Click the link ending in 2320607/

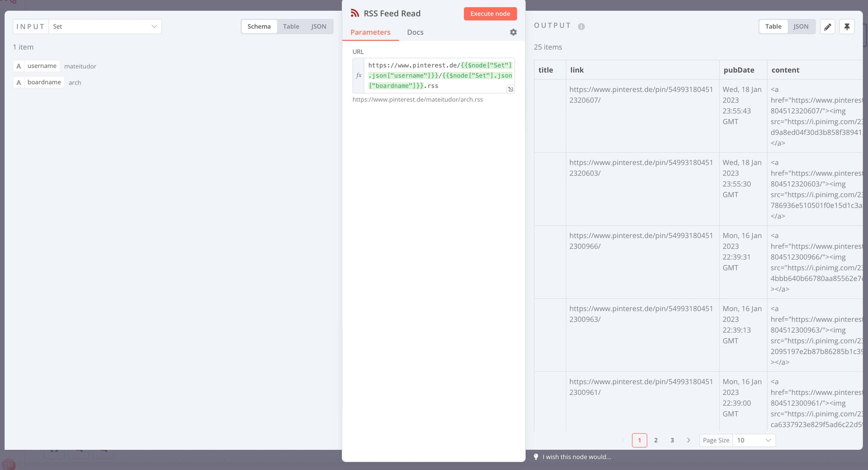(x=641, y=95)
